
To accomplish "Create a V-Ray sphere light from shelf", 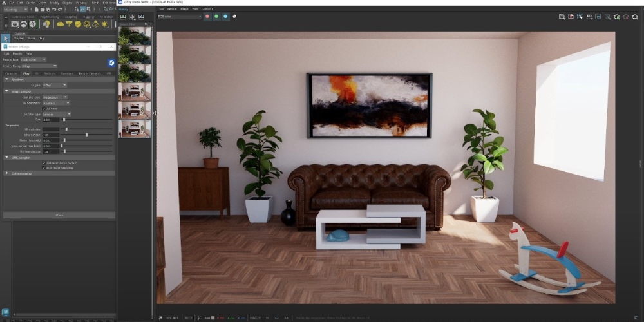I will click(x=78, y=24).
